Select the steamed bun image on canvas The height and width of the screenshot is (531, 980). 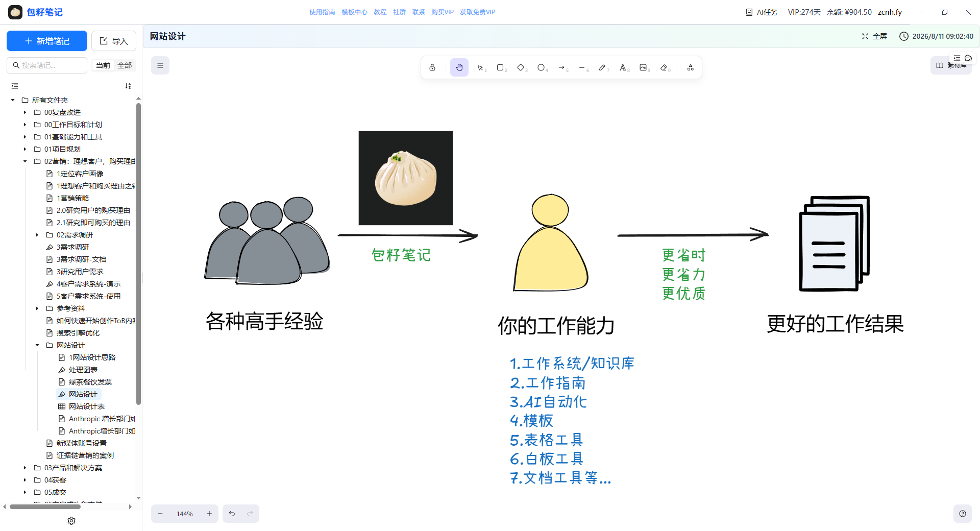coord(406,178)
